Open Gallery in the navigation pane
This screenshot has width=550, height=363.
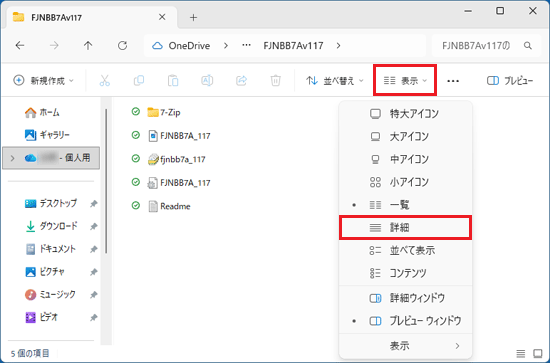pyautogui.click(x=48, y=135)
